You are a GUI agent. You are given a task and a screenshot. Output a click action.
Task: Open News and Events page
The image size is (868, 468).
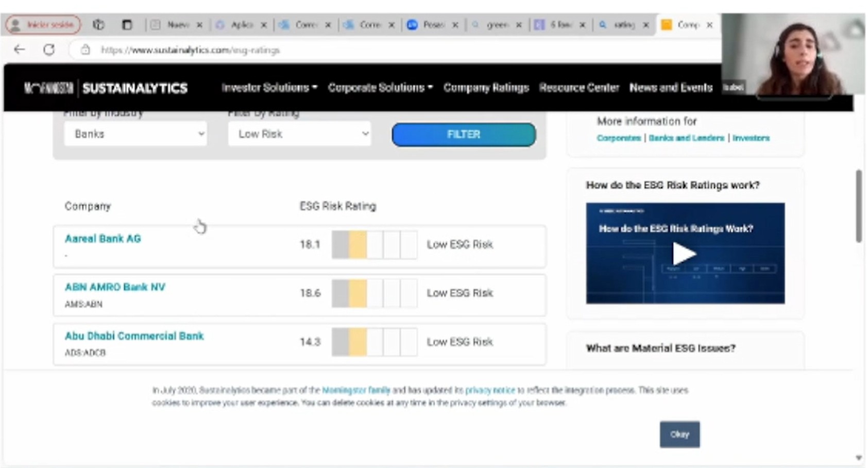671,88
